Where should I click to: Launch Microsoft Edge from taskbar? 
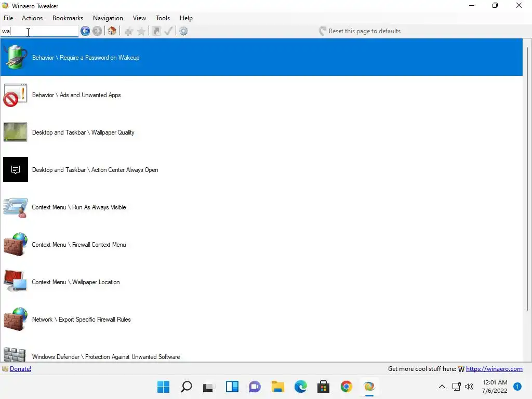click(x=301, y=387)
